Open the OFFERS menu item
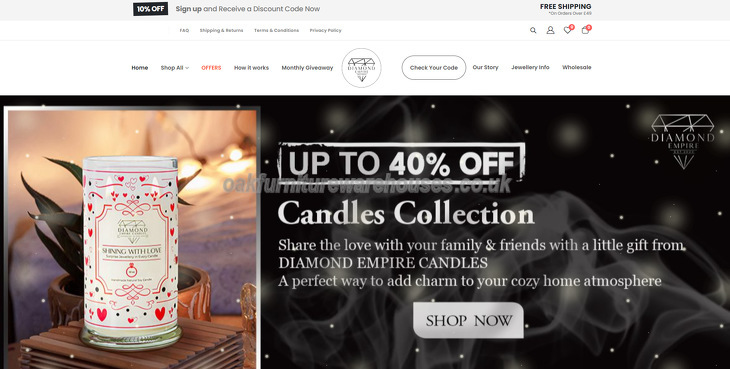This screenshot has height=369, width=730. point(211,68)
